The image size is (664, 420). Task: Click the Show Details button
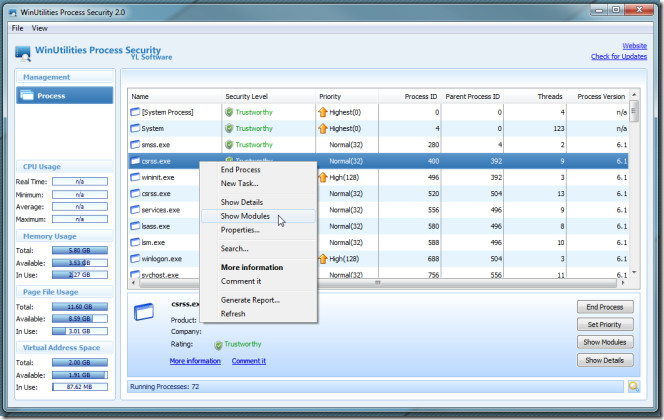pos(605,360)
